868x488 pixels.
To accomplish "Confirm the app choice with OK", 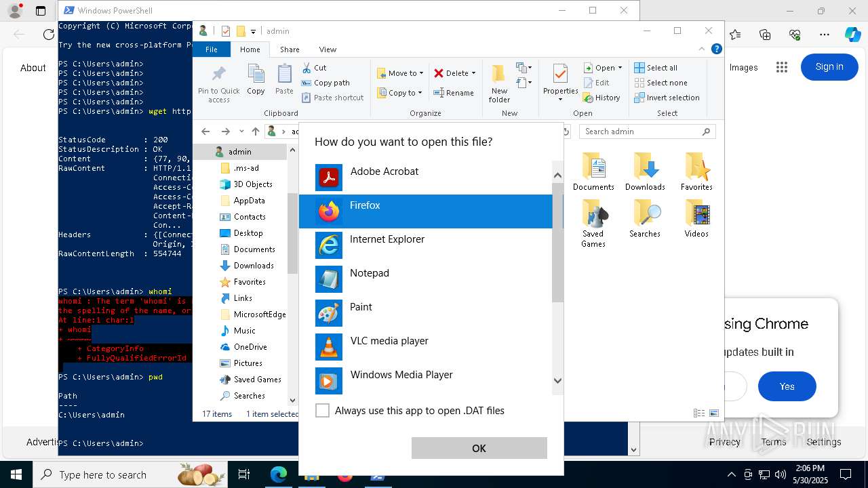I will 479,448.
